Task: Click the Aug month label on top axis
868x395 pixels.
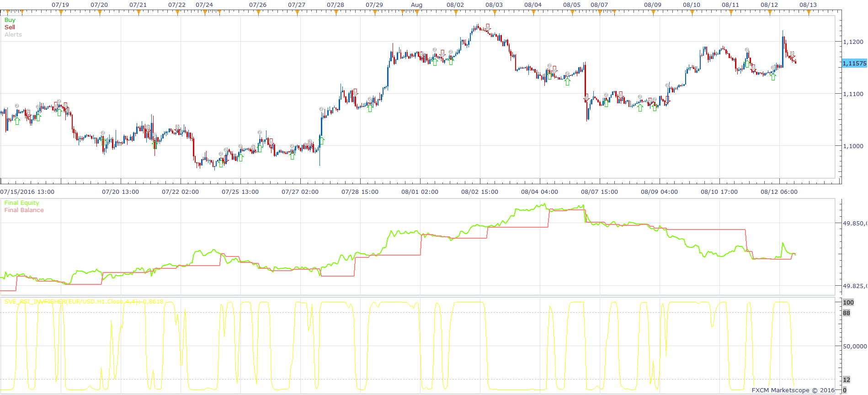Action: 417,5
